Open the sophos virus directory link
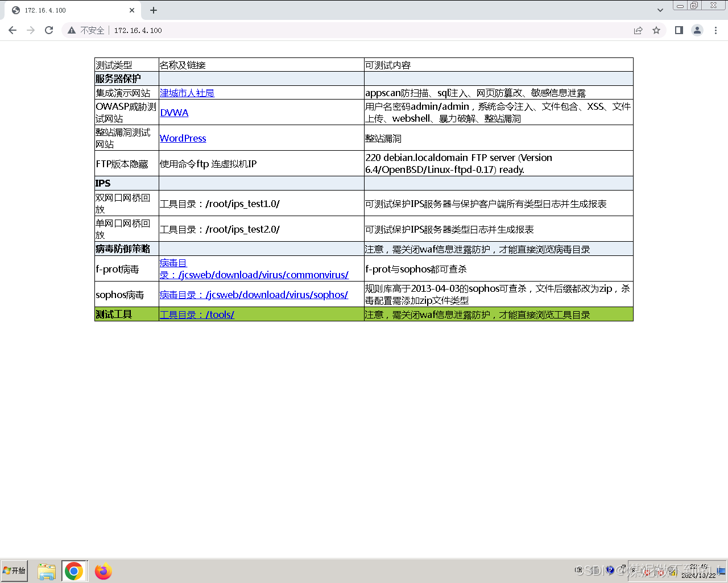Screen dimensions: 728x583 pyautogui.click(x=254, y=295)
